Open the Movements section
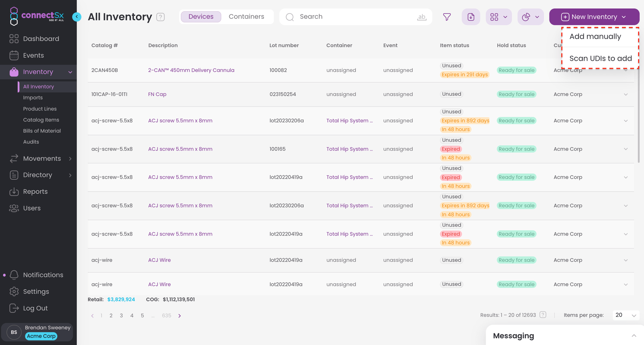The width and height of the screenshot is (644, 345). click(x=42, y=158)
